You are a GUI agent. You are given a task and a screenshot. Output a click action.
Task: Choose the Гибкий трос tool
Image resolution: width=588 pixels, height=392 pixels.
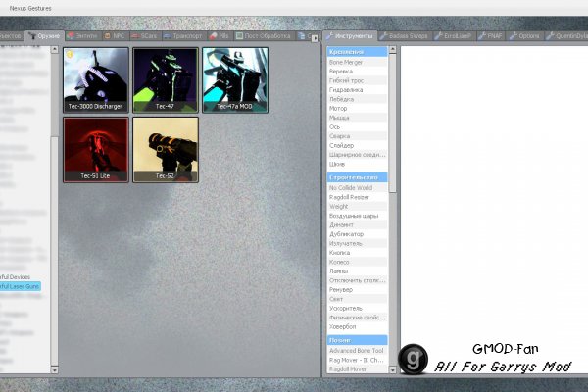[x=357, y=80]
